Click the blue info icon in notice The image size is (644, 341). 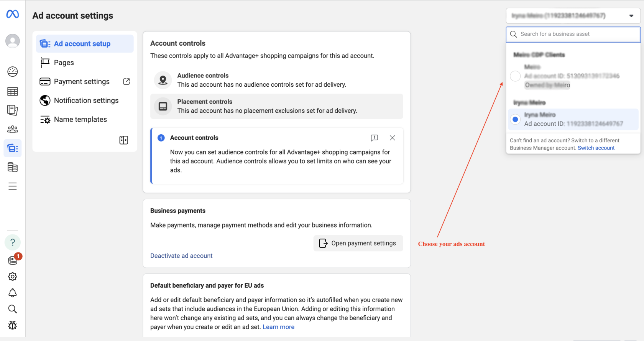[161, 138]
